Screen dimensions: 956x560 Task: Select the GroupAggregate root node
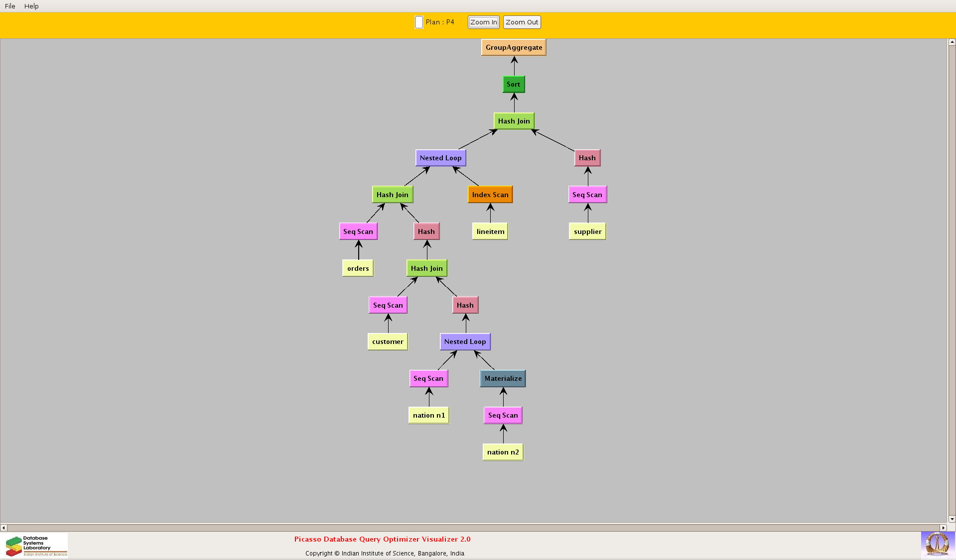pos(514,48)
